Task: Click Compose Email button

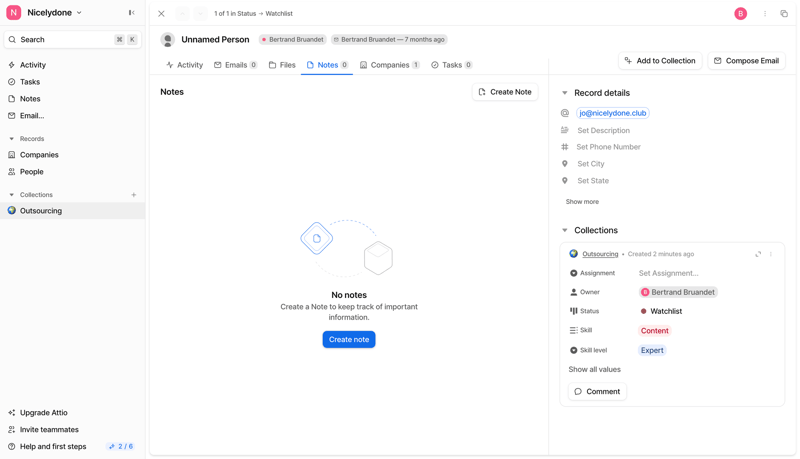Action: point(746,61)
